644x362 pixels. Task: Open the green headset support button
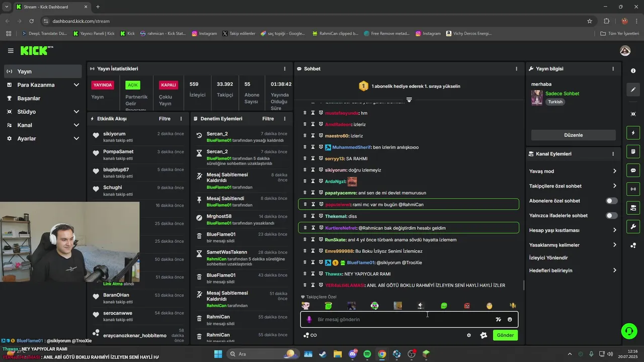coord(629,331)
